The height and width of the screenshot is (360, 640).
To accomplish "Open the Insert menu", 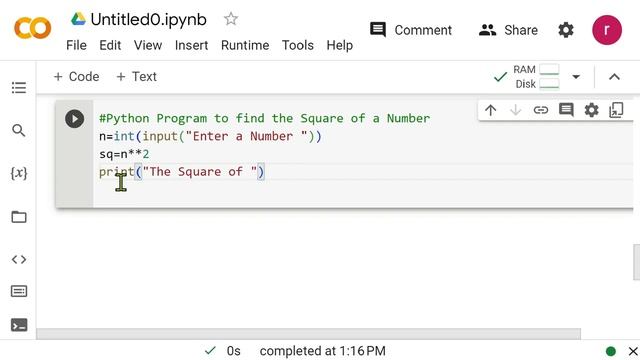I will [x=191, y=45].
